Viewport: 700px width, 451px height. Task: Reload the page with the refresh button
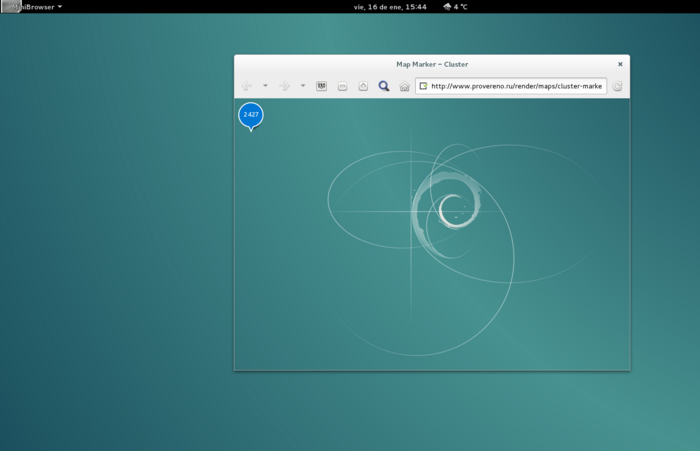coord(618,86)
